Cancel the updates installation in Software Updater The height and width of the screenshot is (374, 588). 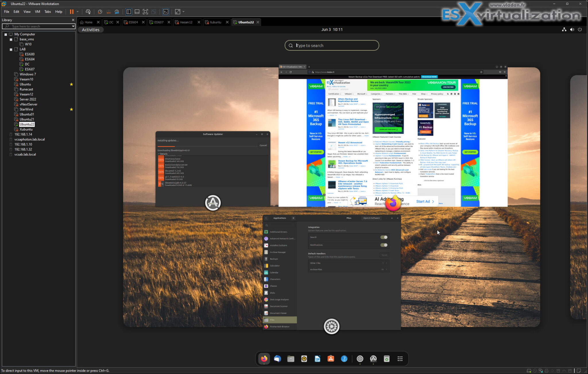pyautogui.click(x=263, y=145)
